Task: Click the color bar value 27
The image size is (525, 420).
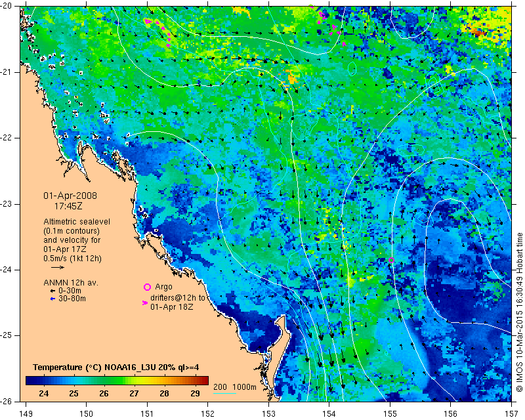Action: pyautogui.click(x=135, y=393)
